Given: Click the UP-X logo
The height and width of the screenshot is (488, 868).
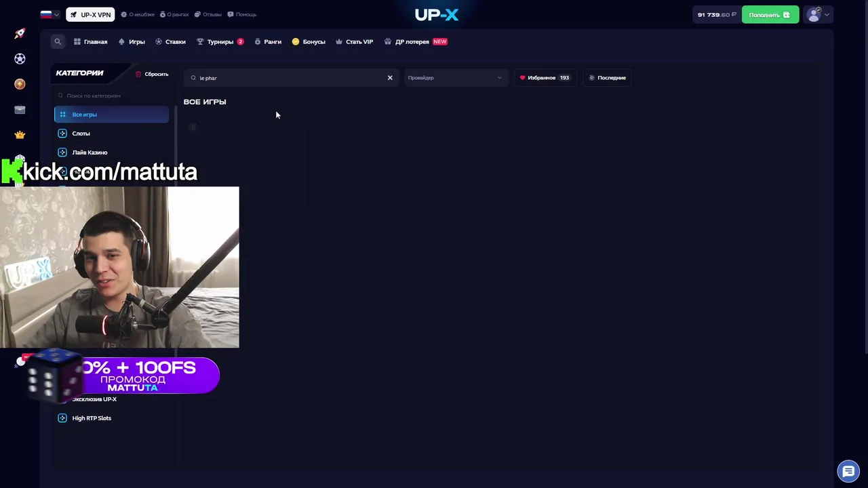Looking at the screenshot, I should click(x=437, y=14).
